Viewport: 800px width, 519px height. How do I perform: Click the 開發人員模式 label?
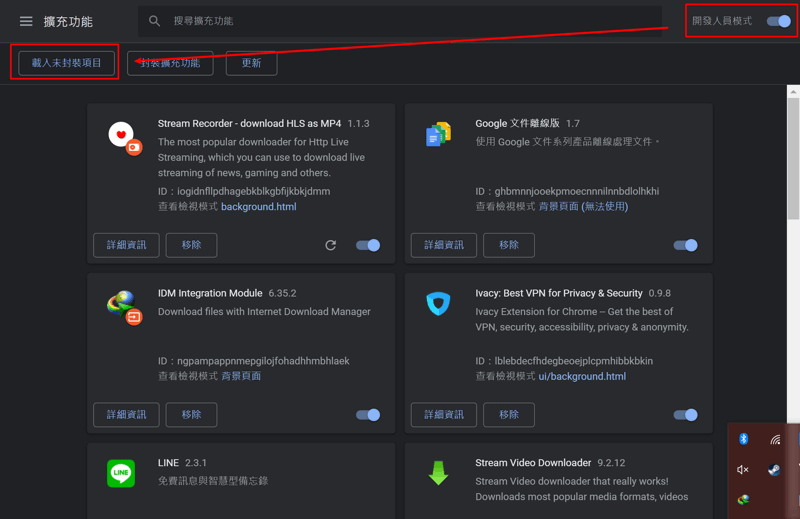point(722,21)
